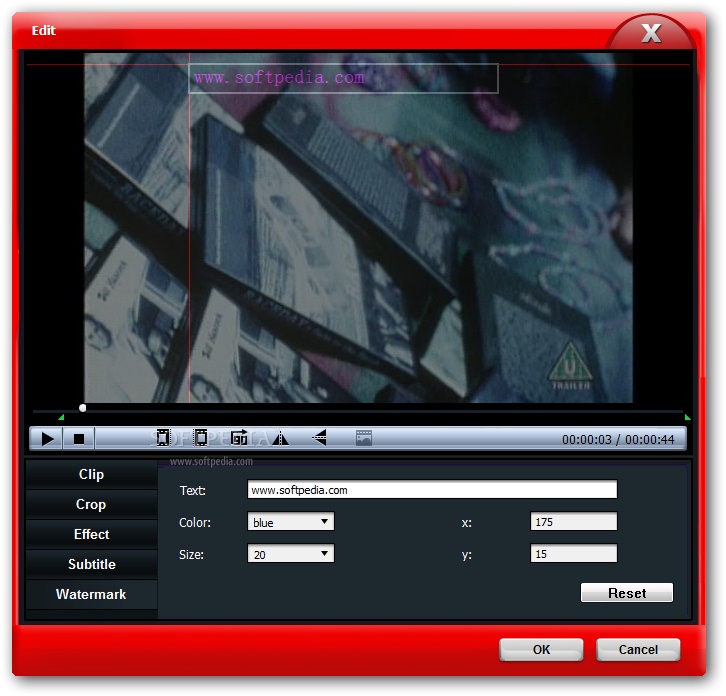Click the x position field
Screen dimensions: 726x696
(x=574, y=521)
